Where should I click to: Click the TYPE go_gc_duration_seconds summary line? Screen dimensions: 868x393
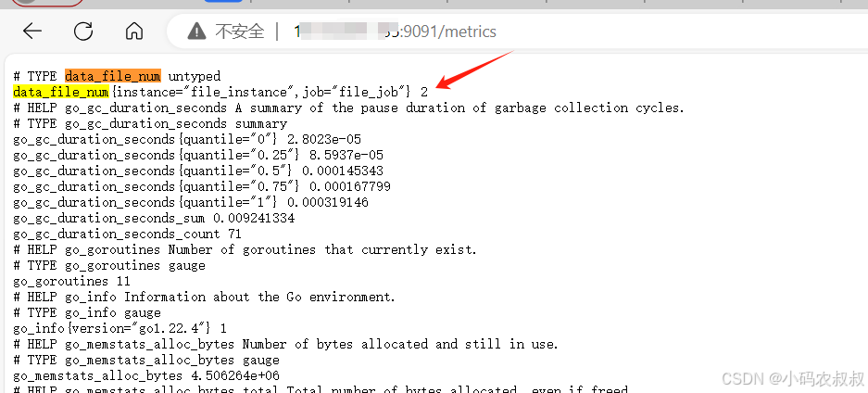150,123
